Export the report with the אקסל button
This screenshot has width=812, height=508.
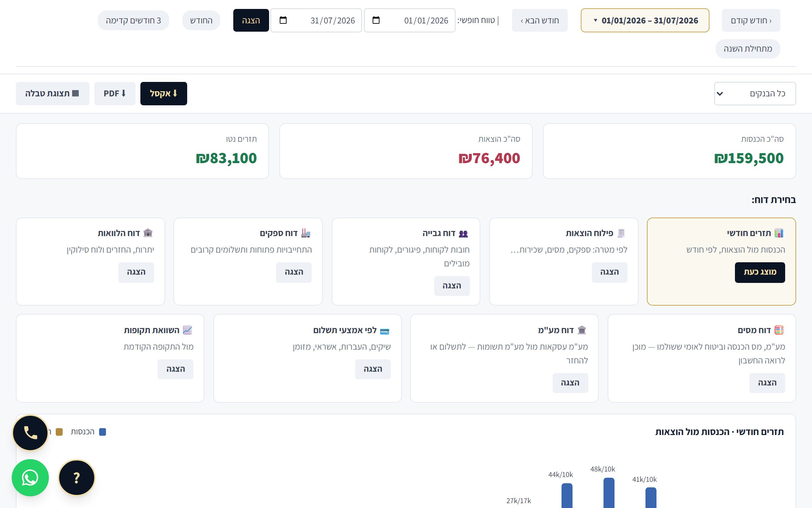pos(164,94)
